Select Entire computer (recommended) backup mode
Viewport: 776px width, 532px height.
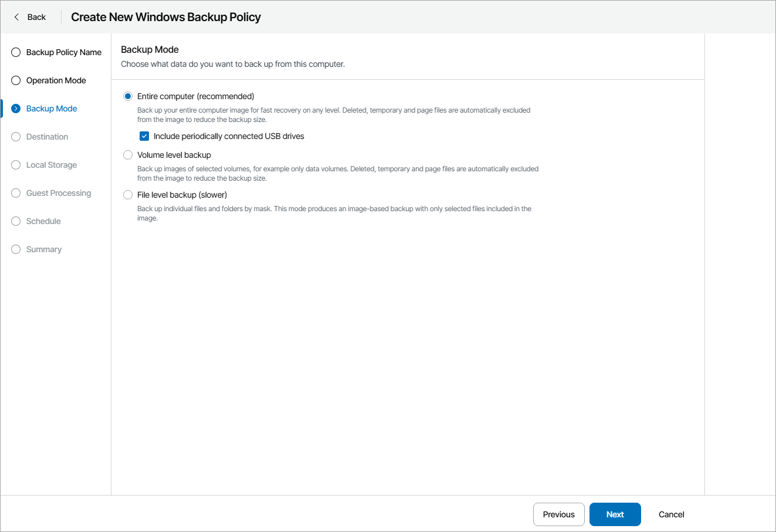[127, 96]
